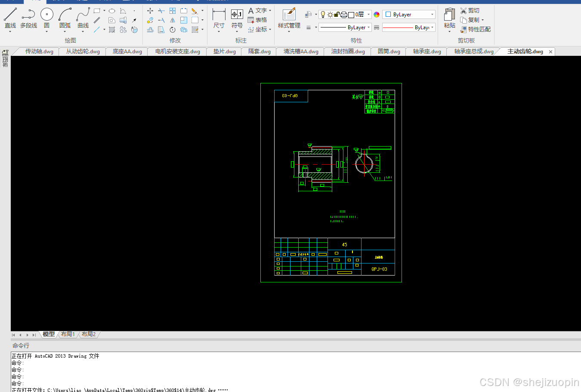Open the 符号 symbol tool
This screenshot has height=392, width=581.
pyautogui.click(x=237, y=19)
